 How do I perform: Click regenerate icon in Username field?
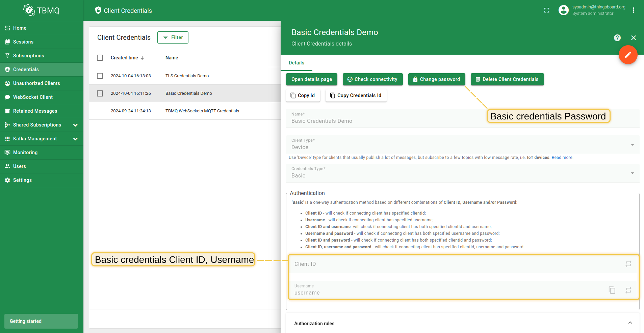tap(628, 290)
